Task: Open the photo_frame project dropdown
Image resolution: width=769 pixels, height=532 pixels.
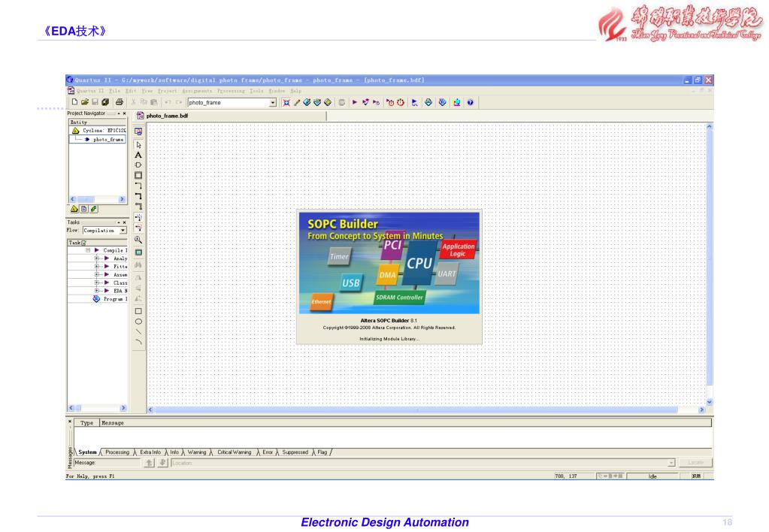Action: pyautogui.click(x=273, y=103)
